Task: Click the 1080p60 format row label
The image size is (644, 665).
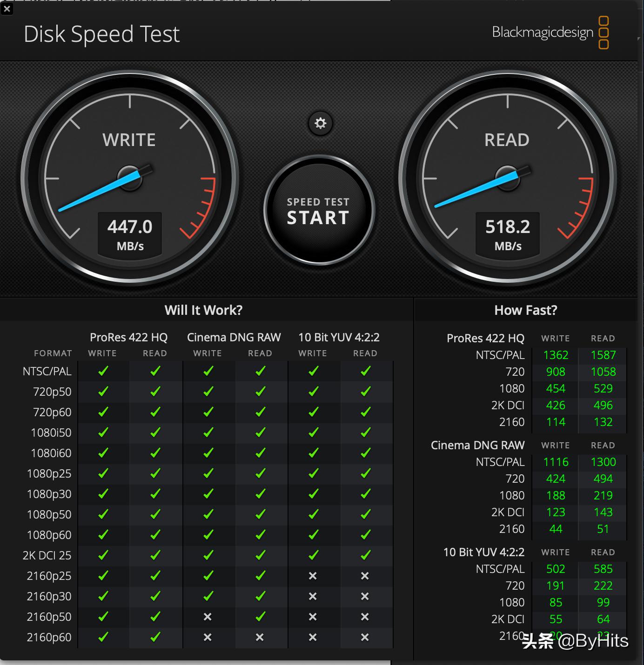Action: (49, 535)
